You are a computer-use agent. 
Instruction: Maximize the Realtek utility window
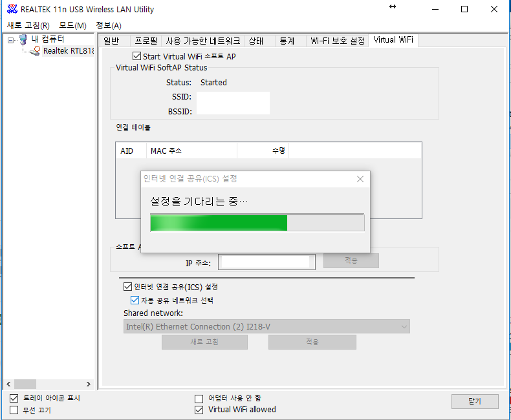click(464, 9)
